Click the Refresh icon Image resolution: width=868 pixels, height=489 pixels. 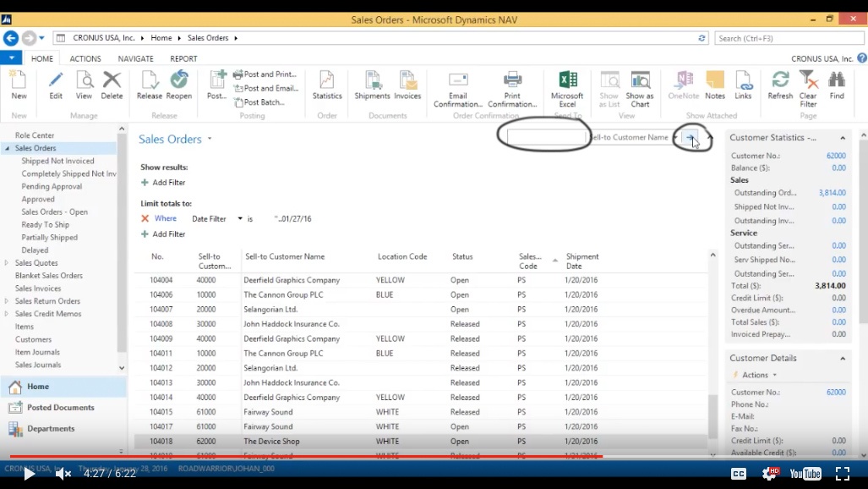click(x=780, y=85)
